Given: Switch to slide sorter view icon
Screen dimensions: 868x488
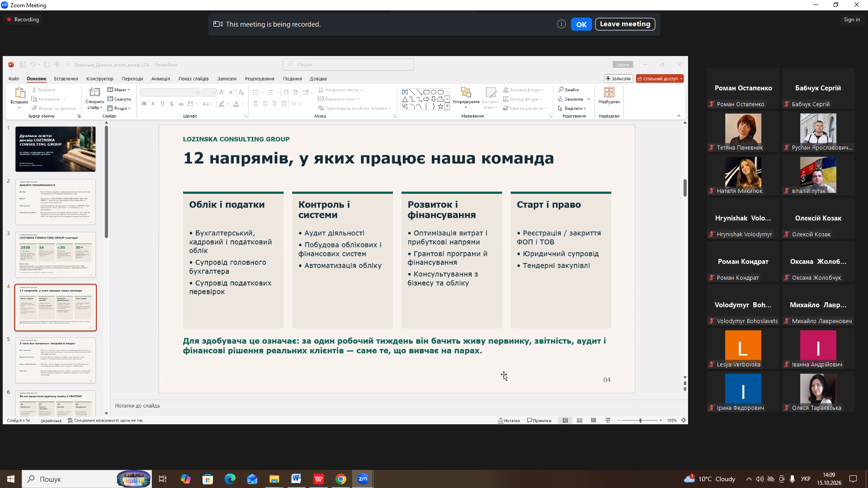Looking at the screenshot, I should [x=579, y=420].
